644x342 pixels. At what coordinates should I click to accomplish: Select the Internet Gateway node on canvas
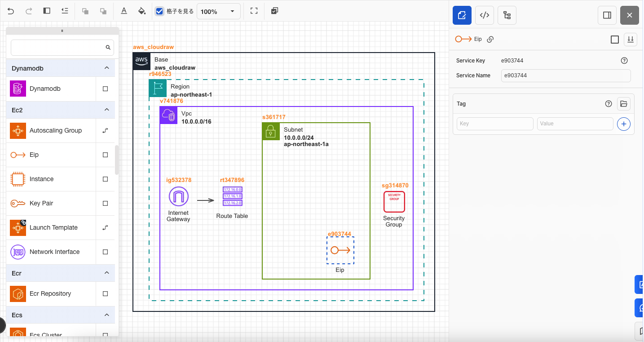pyautogui.click(x=179, y=197)
